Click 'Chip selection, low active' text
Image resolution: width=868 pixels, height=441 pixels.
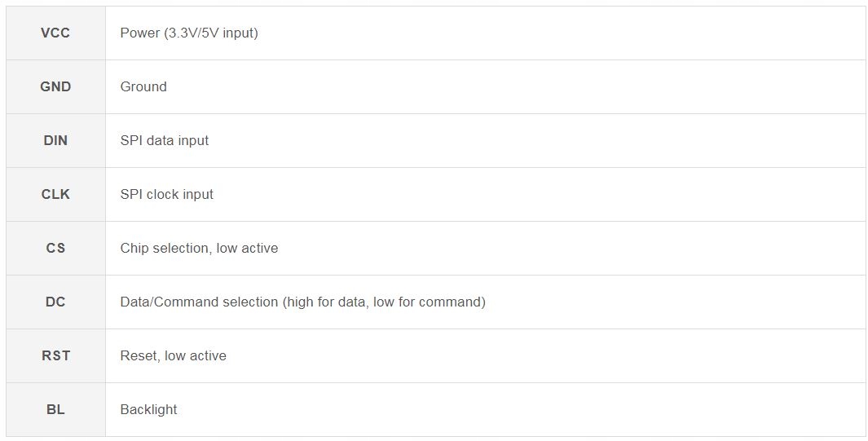(x=199, y=249)
